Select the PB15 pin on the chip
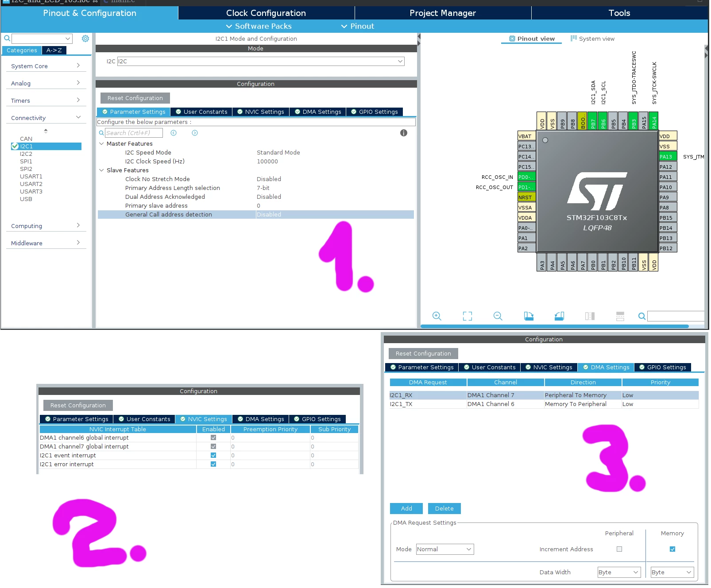The width and height of the screenshot is (711, 588). point(668,217)
